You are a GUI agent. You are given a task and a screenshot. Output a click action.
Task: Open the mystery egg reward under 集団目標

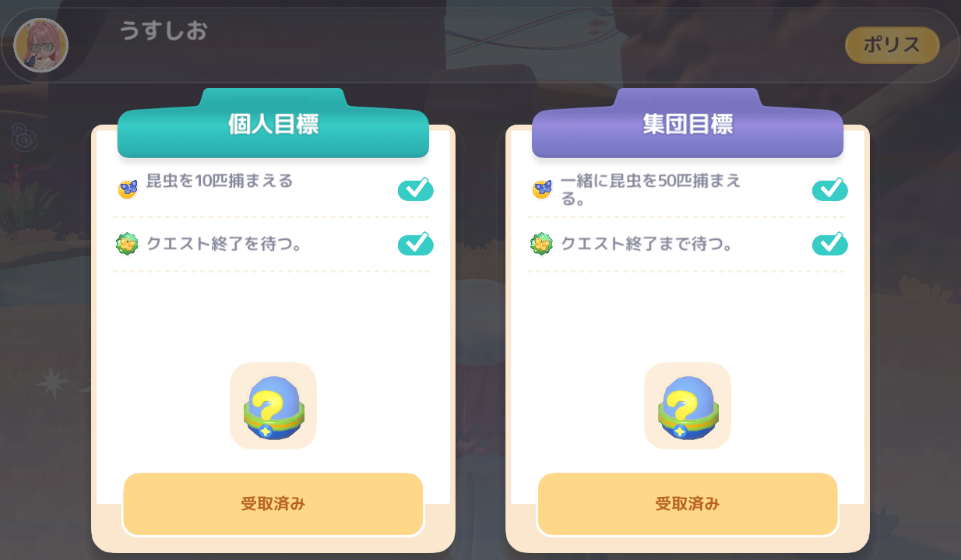pos(688,406)
